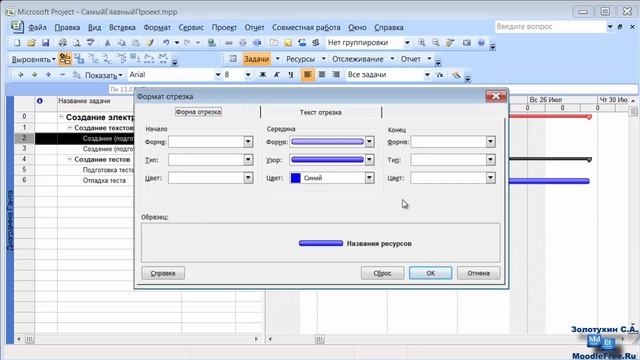This screenshot has width=640, height=360.
Task: Switch to the Текст отрезка tab
Action: tap(320, 112)
